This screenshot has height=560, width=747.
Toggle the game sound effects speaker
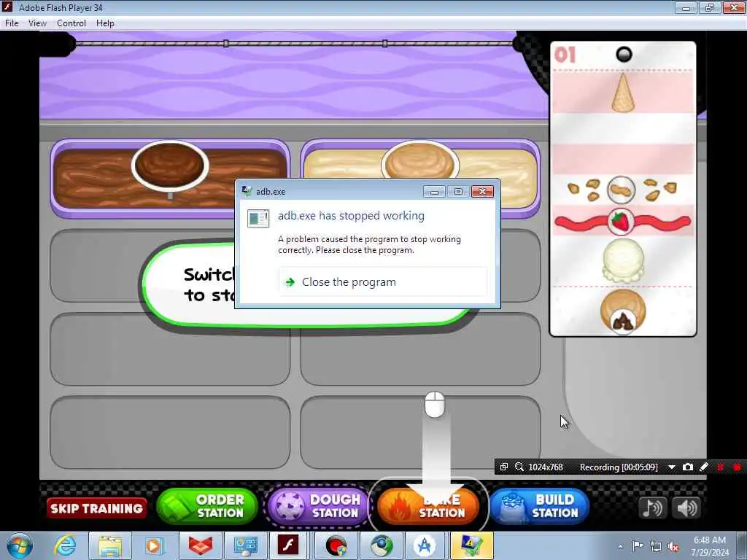click(x=686, y=507)
